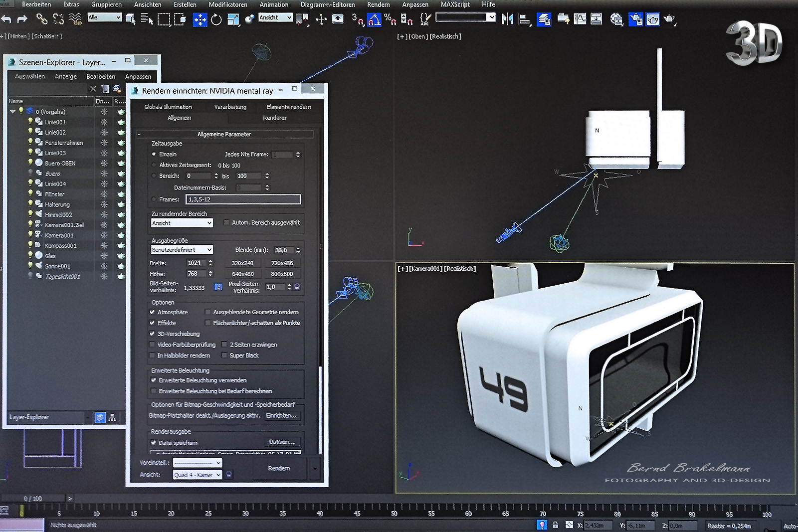Image resolution: width=798 pixels, height=532 pixels.
Task: Select the Rotate tool
Action: 216,19
